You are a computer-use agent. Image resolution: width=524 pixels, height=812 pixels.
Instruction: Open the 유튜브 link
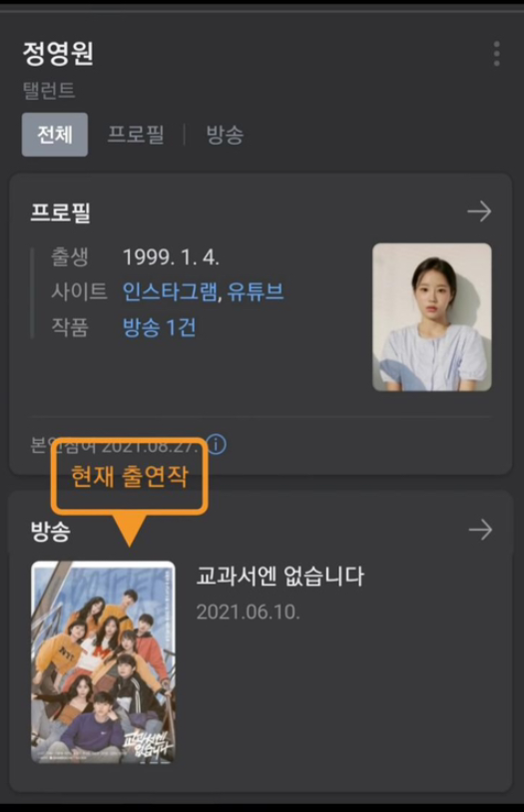pyautogui.click(x=256, y=292)
